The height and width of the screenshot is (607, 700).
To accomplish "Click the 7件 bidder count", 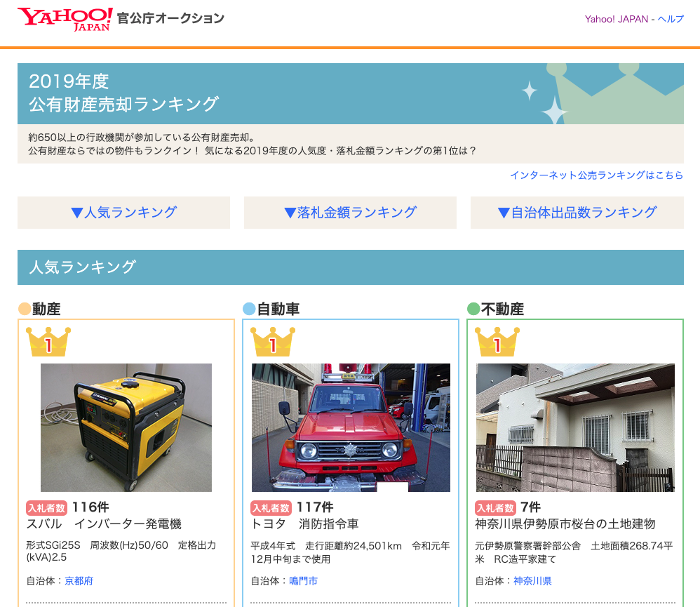I will coord(531,507).
